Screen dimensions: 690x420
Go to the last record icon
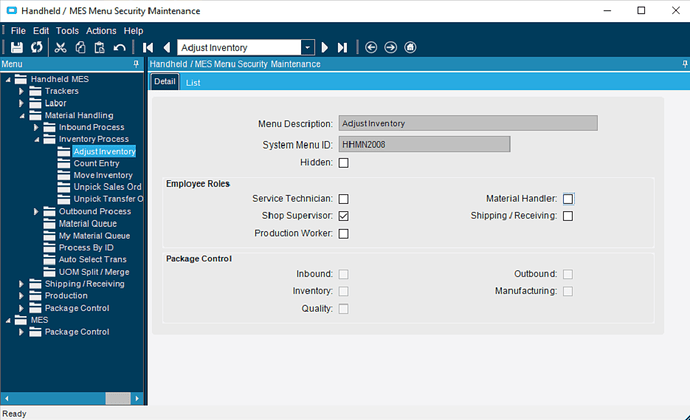tap(342, 47)
